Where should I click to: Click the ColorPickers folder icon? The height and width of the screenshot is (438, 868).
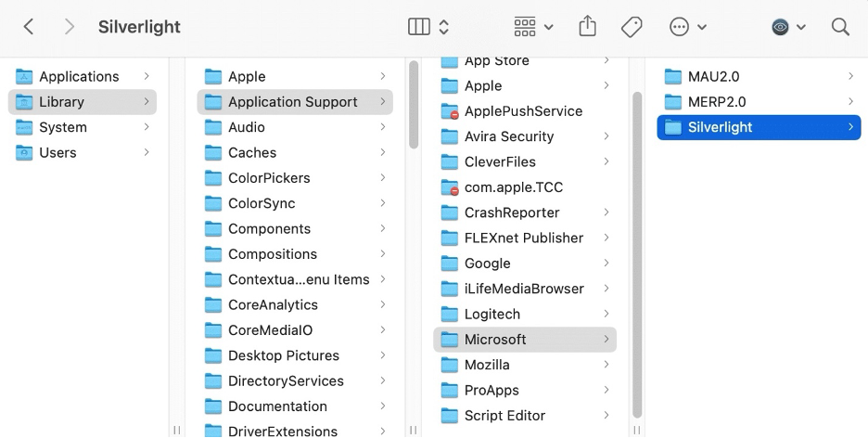pyautogui.click(x=213, y=178)
